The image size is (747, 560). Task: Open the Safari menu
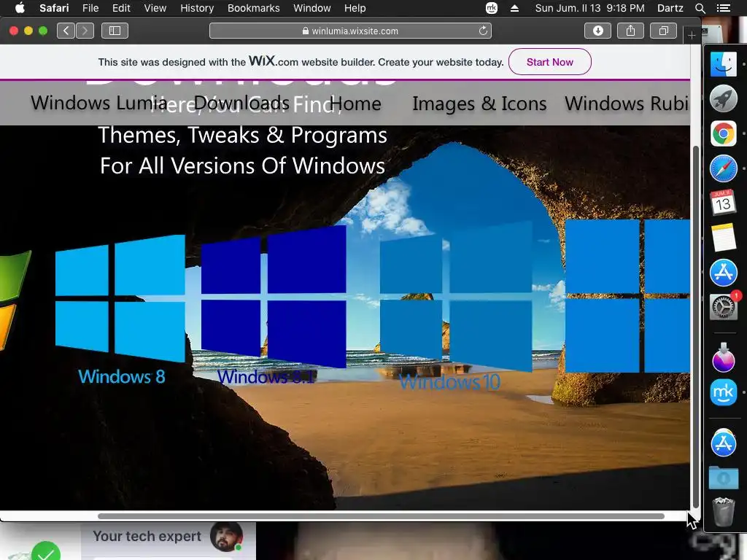pos(54,8)
